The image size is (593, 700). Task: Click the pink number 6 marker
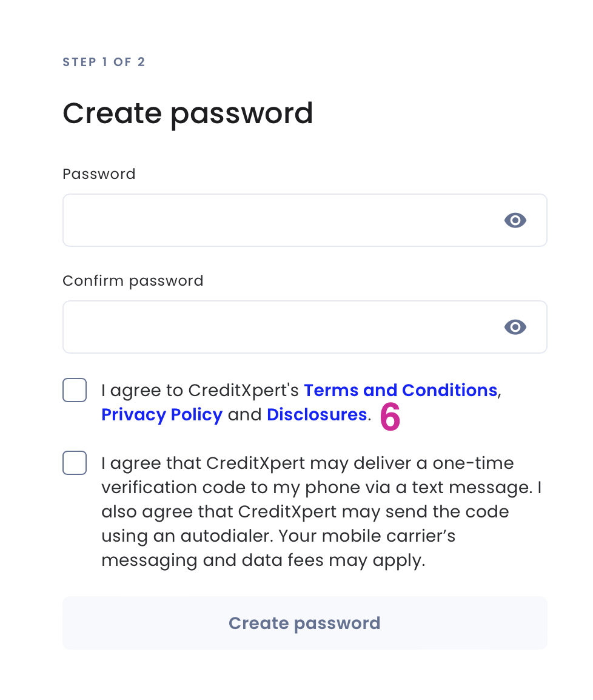coord(390,417)
